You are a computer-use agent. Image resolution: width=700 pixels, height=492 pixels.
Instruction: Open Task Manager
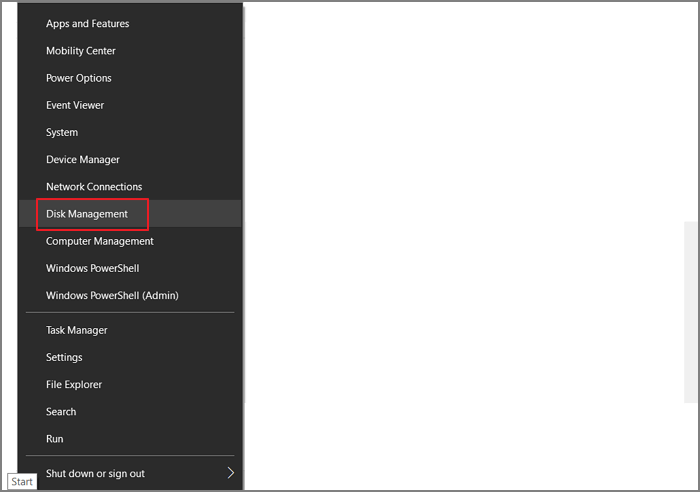77,330
